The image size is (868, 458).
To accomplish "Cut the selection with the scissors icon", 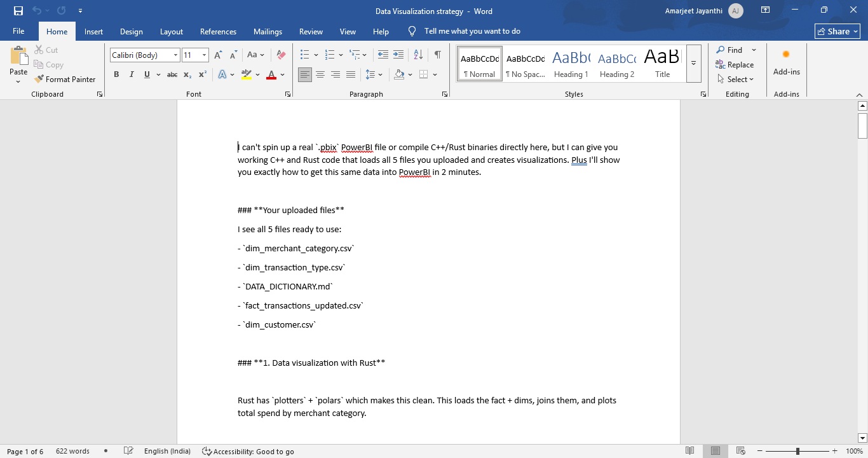I will point(46,50).
